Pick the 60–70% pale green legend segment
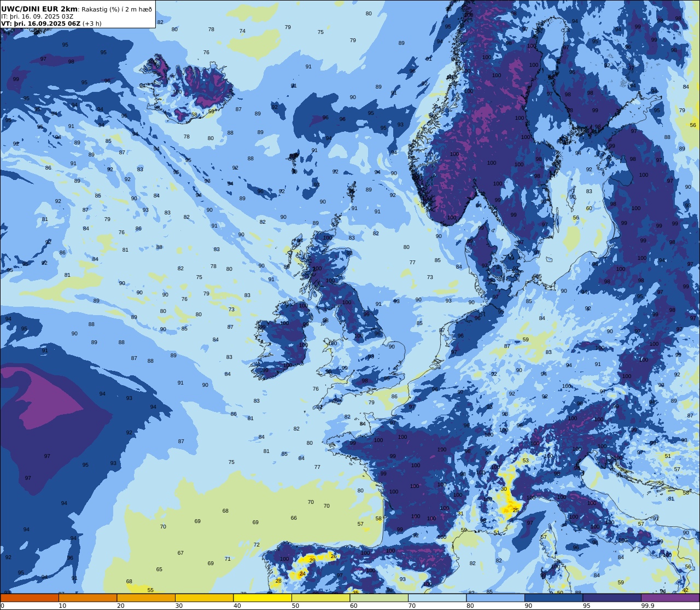 [379, 598]
